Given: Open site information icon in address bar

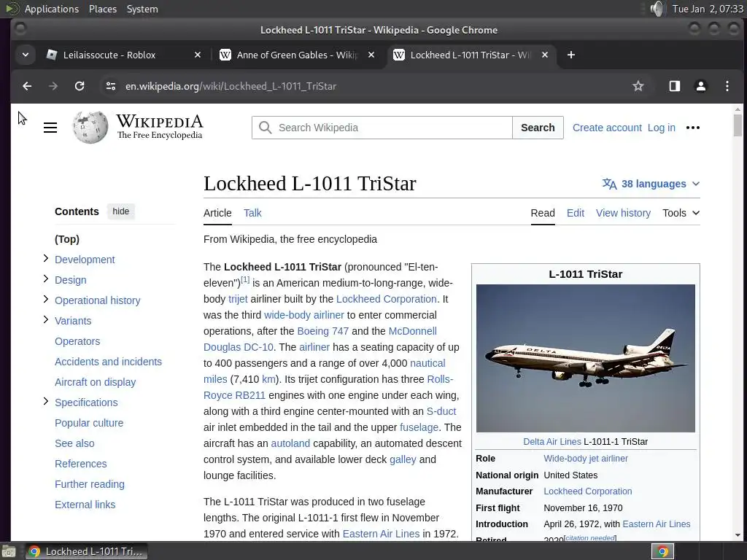Looking at the screenshot, I should [111, 86].
